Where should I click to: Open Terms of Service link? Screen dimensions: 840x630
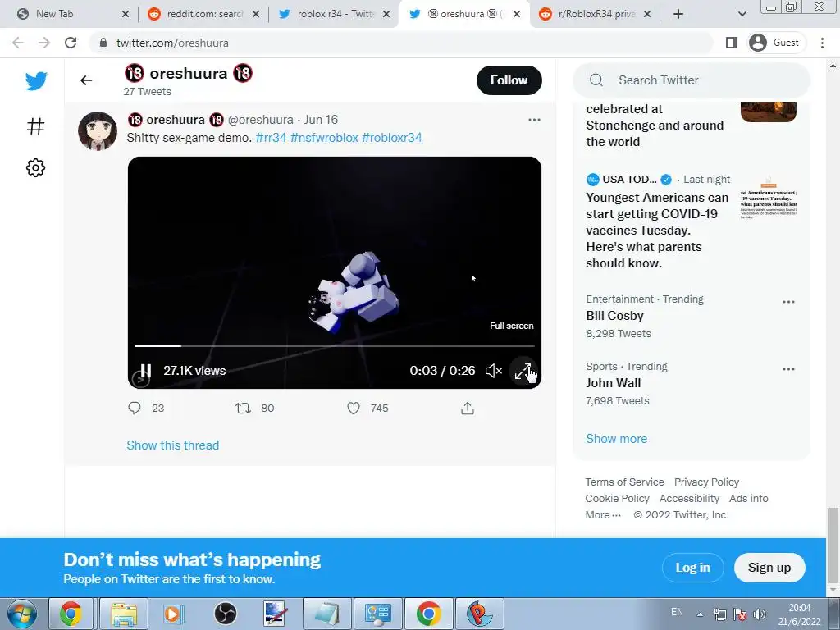pyautogui.click(x=624, y=482)
